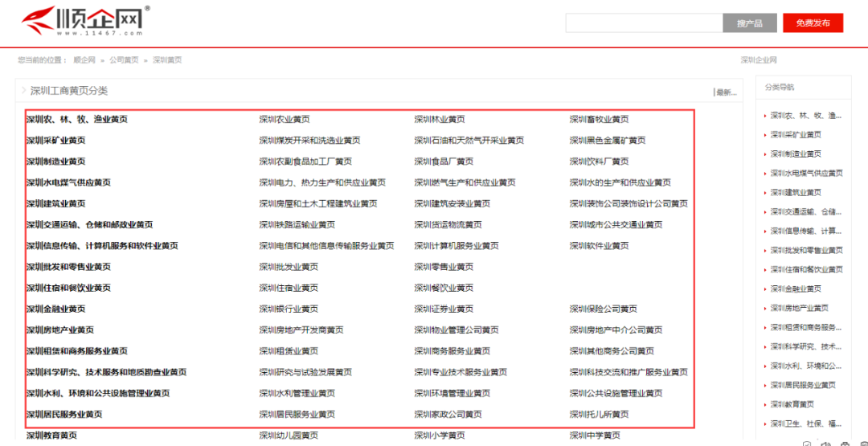Image resolution: width=868 pixels, height=446 pixels.
Task: Open the 深圳零售业黄页 link
Action: click(x=444, y=267)
